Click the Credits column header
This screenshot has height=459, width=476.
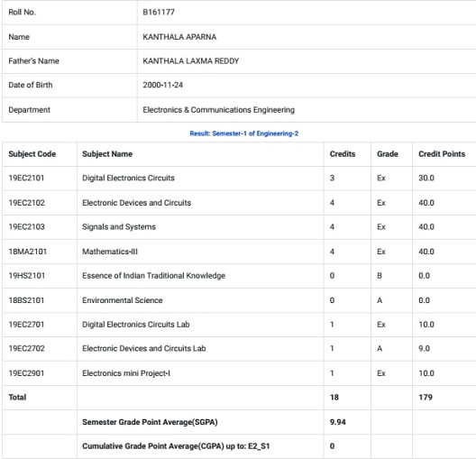point(343,154)
